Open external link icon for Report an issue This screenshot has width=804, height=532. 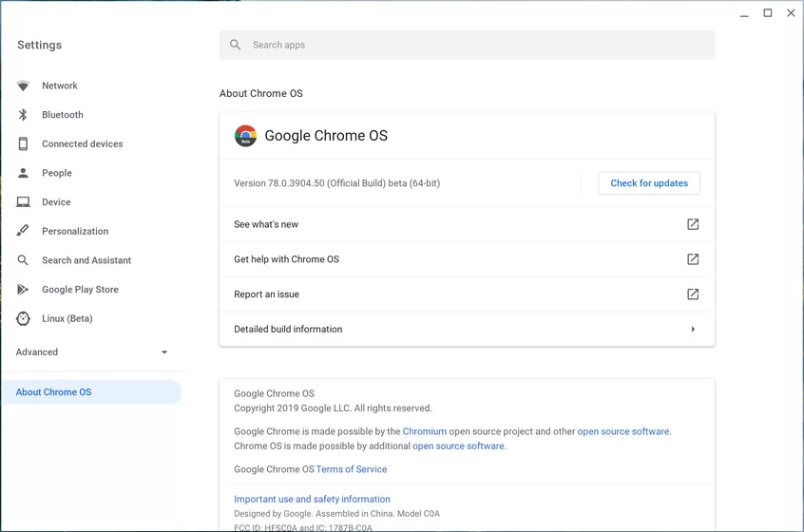coord(693,294)
